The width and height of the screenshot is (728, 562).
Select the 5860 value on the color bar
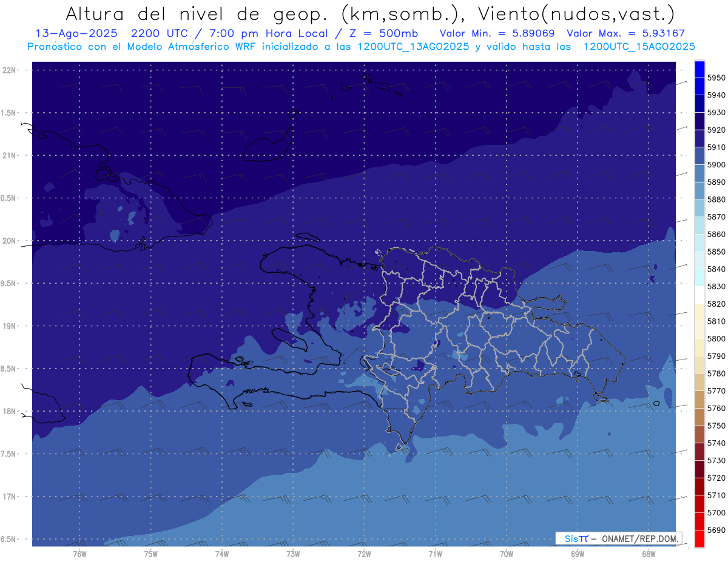(x=716, y=234)
